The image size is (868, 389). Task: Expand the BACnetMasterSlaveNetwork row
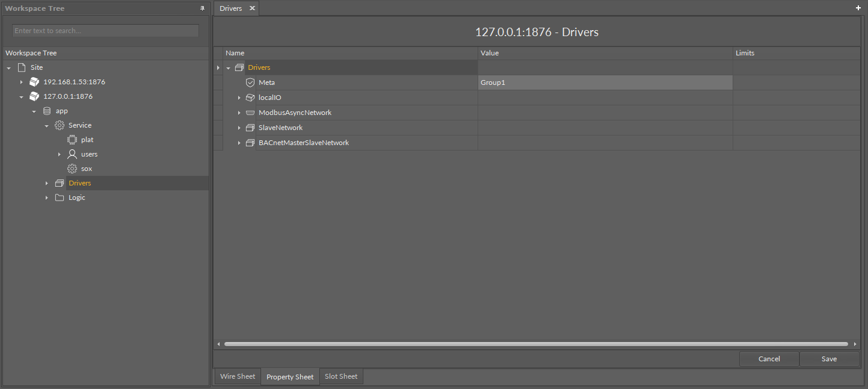click(x=239, y=143)
